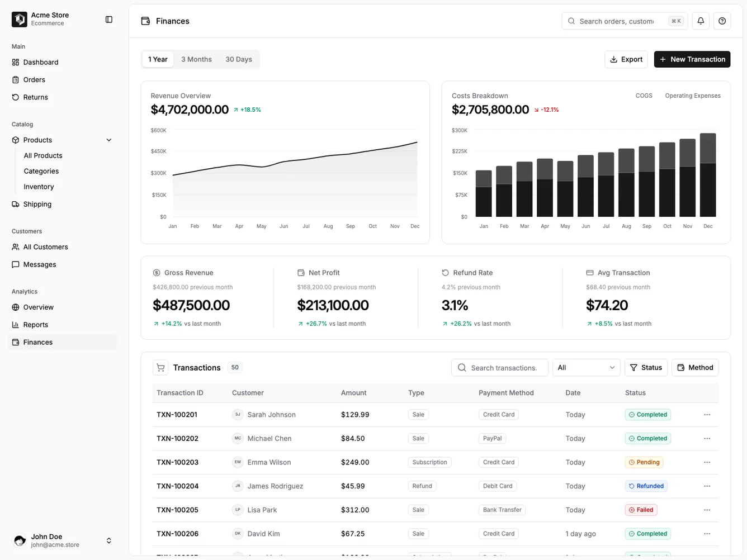The width and height of the screenshot is (747, 560).
Task: Expand the Products section
Action: 108,140
